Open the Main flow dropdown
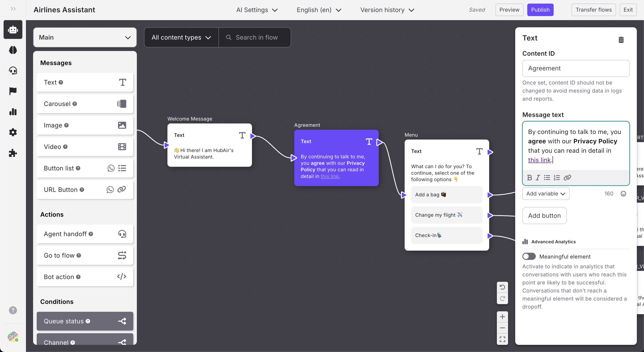 pyautogui.click(x=85, y=38)
